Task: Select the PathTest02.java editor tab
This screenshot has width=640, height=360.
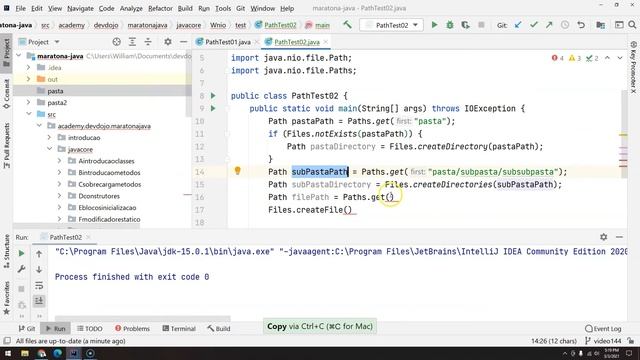Action: 296,42
